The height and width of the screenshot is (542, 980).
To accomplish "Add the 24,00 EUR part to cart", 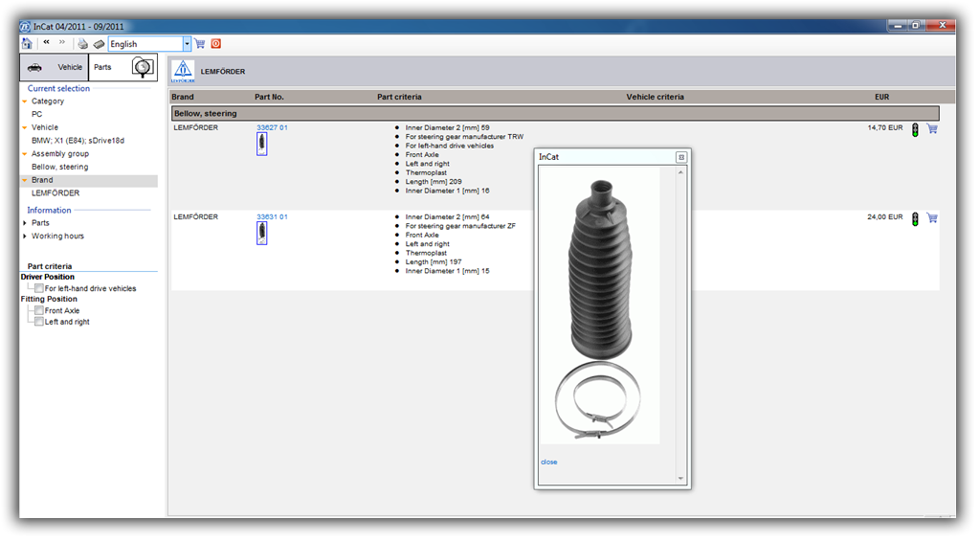I will 932,218.
